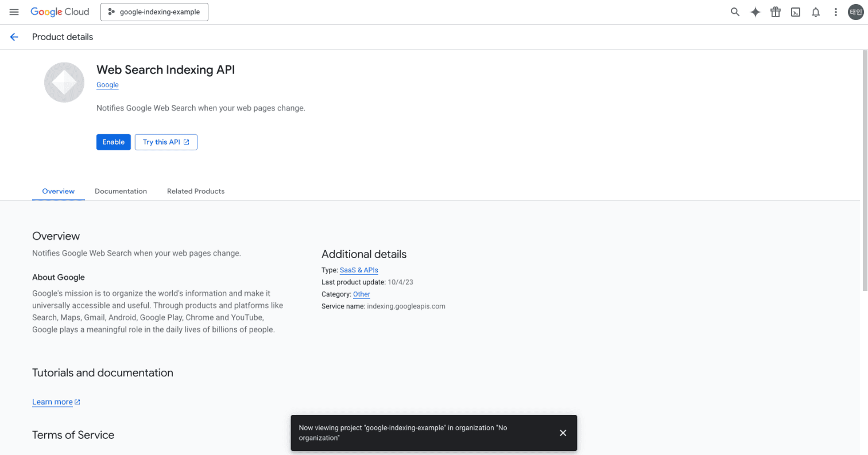This screenshot has height=455, width=868.
Task: Click the Additional details heading
Action: point(364,254)
